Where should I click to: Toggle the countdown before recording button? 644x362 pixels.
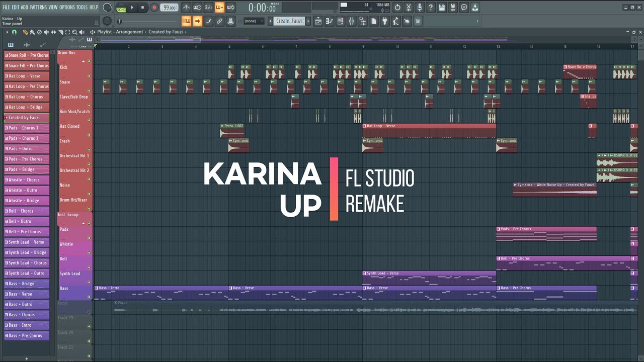208,8
